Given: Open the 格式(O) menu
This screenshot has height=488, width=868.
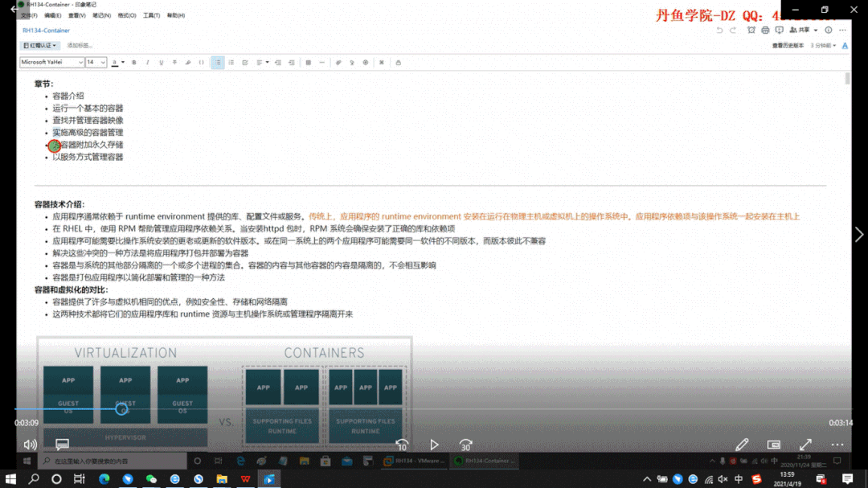Looking at the screenshot, I should click(127, 15).
